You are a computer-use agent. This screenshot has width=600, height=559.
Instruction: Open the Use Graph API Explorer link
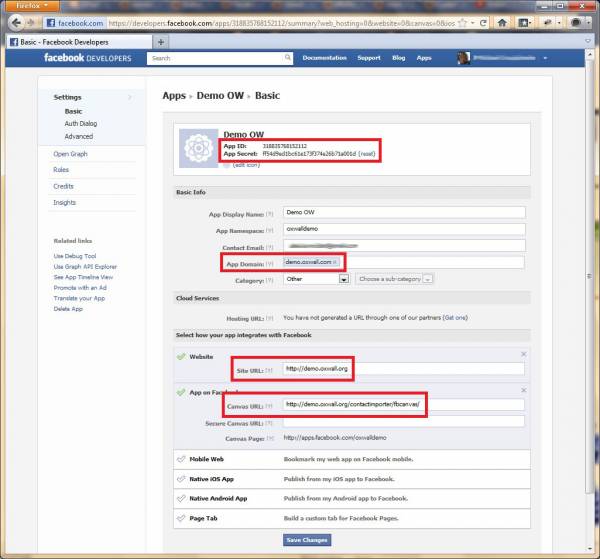pyautogui.click(x=85, y=267)
